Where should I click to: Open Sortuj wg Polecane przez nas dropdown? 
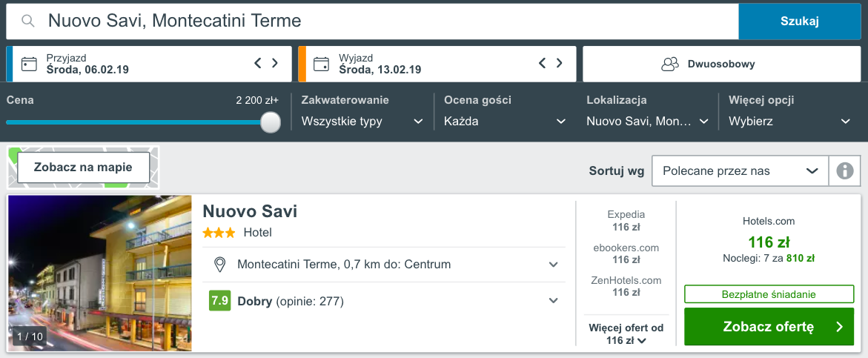(x=740, y=171)
